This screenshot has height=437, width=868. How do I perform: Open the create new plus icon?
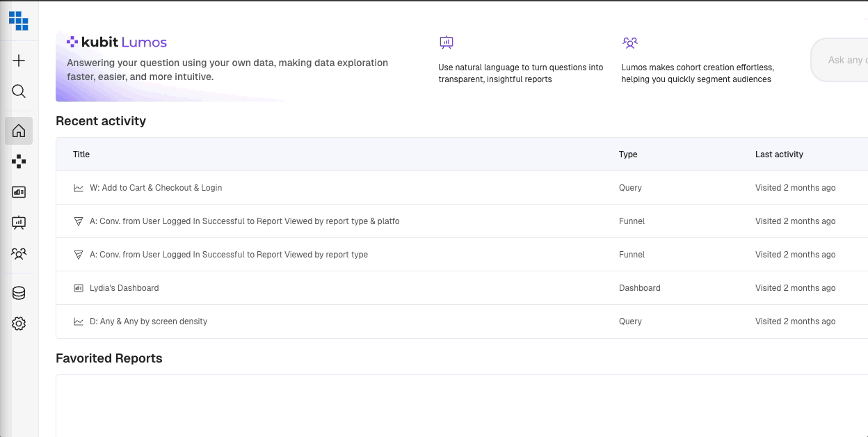[19, 61]
